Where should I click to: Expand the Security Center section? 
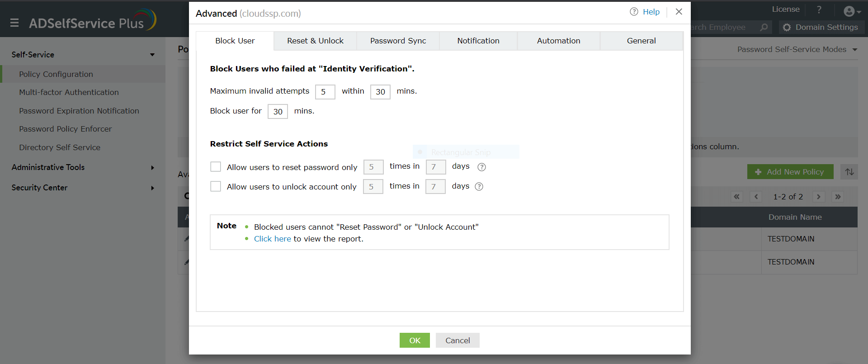[x=152, y=188]
